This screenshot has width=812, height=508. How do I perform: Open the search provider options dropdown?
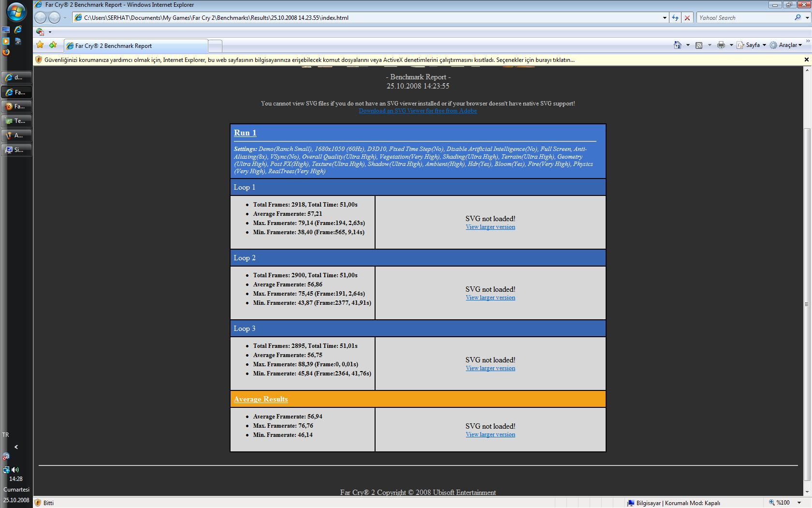point(807,18)
